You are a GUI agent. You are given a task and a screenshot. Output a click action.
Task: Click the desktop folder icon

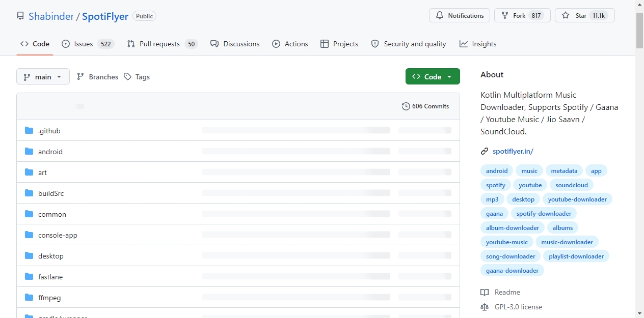29,256
